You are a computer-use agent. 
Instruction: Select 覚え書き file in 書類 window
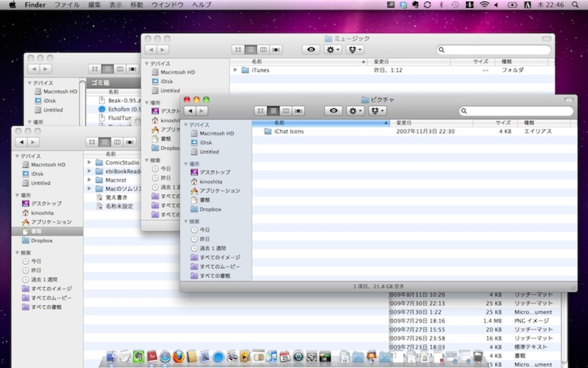113,197
